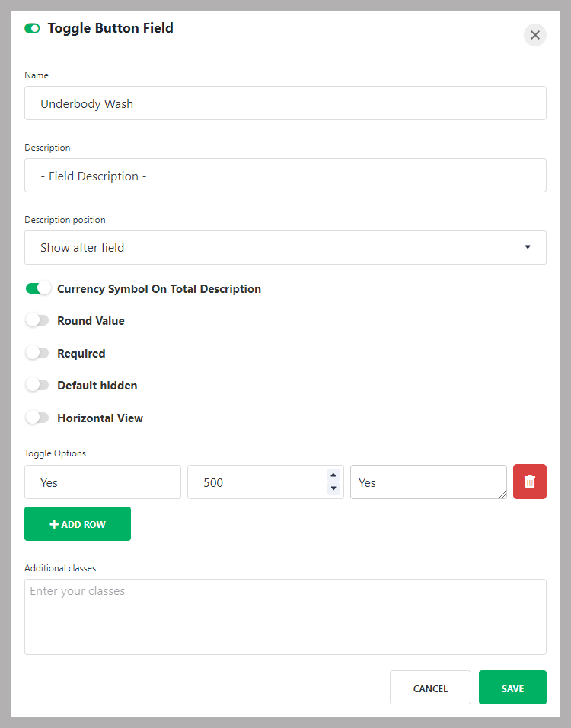
Task: Open the Description position dropdown
Action: (285, 248)
